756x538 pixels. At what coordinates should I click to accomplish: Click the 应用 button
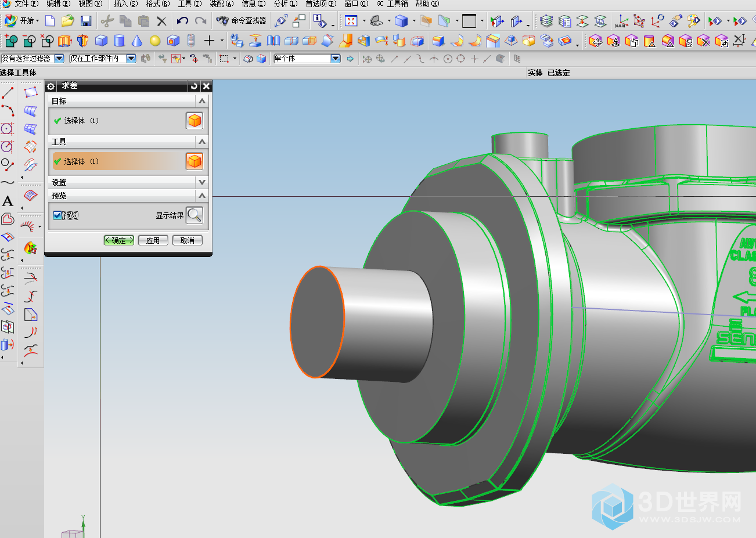153,240
